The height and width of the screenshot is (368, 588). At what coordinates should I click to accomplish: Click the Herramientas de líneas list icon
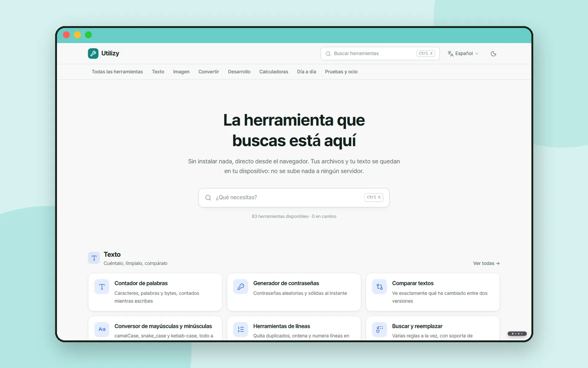[241, 329]
